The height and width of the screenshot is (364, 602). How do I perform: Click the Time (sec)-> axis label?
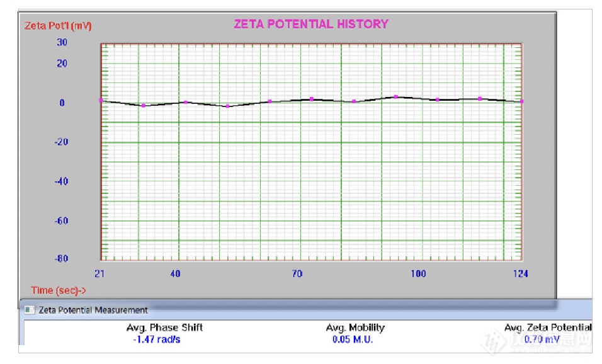click(59, 290)
